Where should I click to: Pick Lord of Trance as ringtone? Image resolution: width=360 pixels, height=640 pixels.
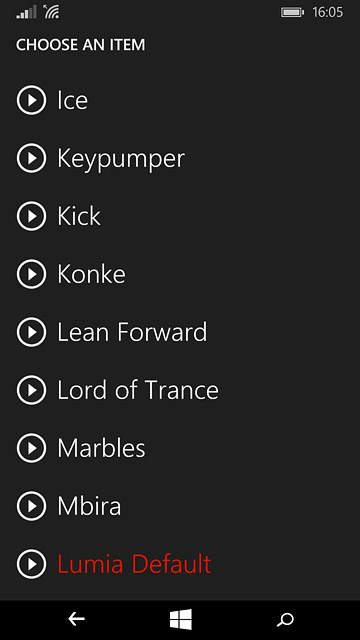tap(138, 390)
